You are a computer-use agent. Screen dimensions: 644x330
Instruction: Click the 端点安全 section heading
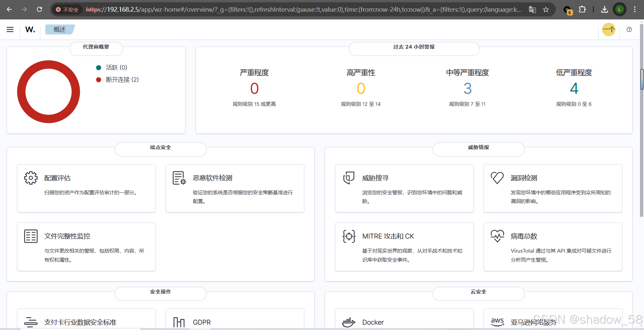point(161,147)
